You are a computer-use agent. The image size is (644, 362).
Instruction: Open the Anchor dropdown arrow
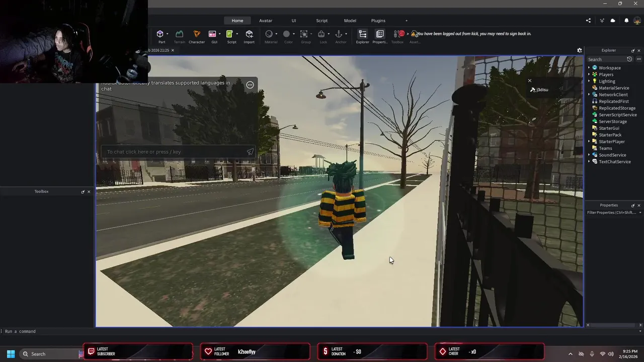[x=346, y=34]
